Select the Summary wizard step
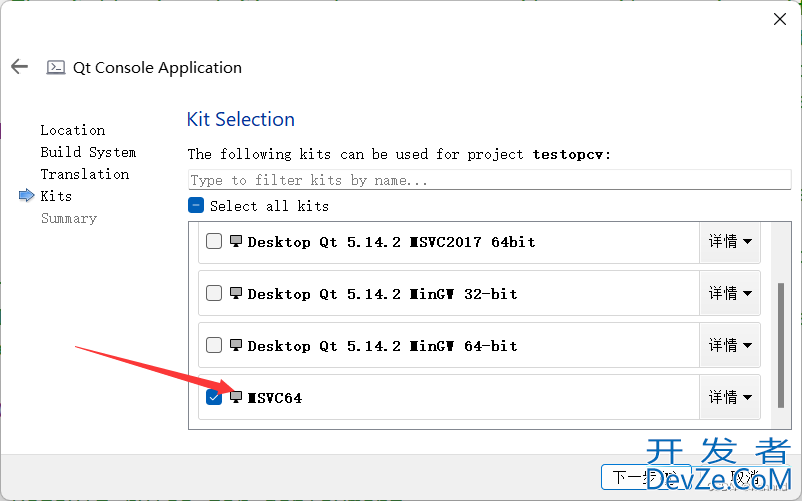This screenshot has width=802, height=501. 69,218
